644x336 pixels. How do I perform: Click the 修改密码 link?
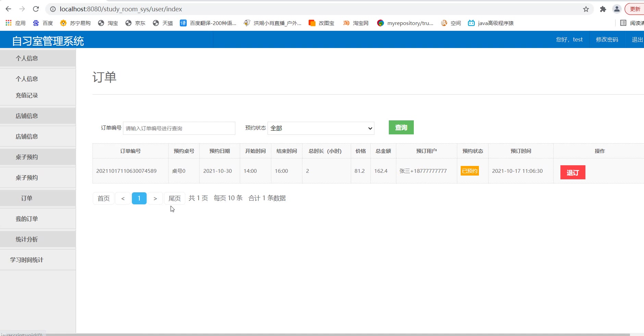(x=607, y=39)
